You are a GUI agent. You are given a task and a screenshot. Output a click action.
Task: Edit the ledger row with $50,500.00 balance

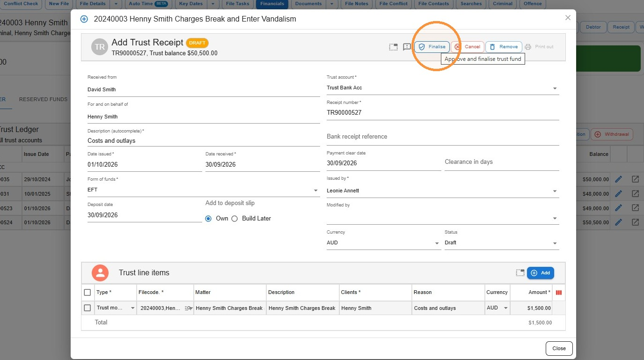tap(618, 222)
